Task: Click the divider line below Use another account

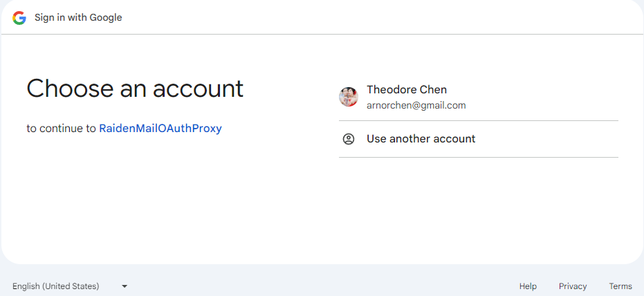Action: (x=479, y=157)
